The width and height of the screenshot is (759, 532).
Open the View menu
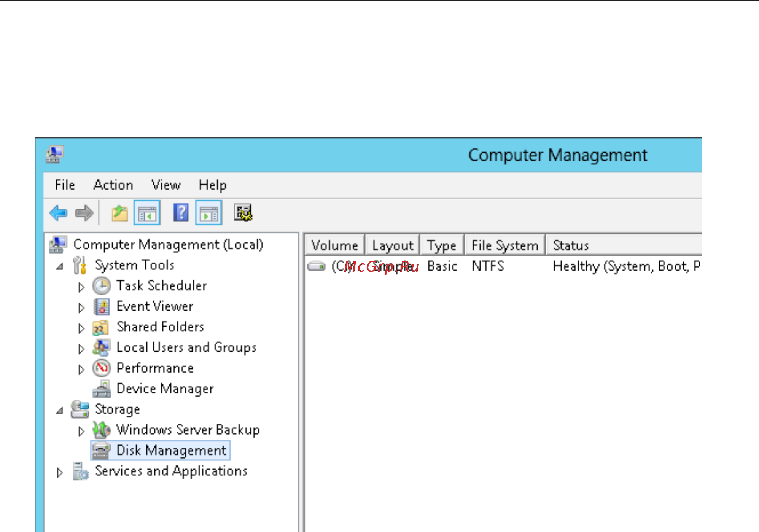pyautogui.click(x=166, y=185)
